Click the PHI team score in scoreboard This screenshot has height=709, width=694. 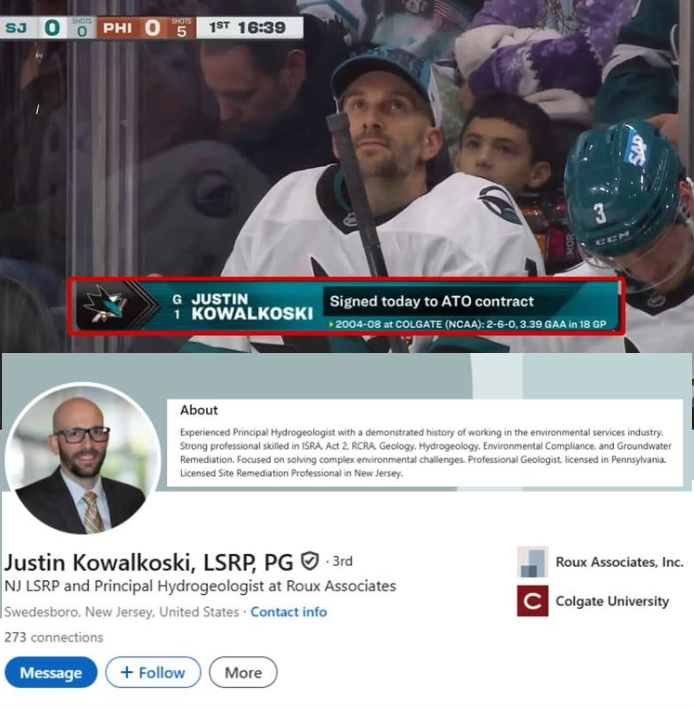[152, 28]
